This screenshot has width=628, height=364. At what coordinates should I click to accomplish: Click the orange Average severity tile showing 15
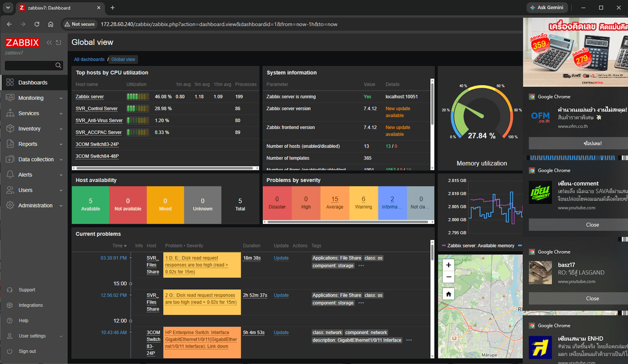(335, 203)
